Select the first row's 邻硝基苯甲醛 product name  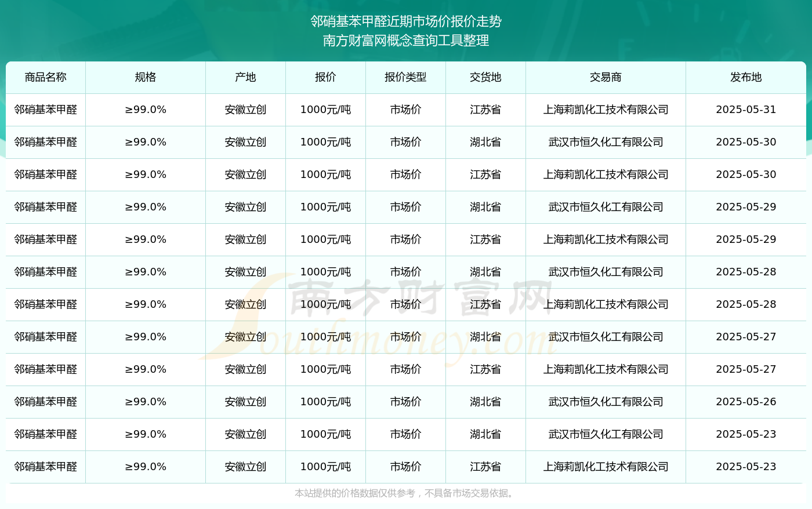[x=46, y=110]
